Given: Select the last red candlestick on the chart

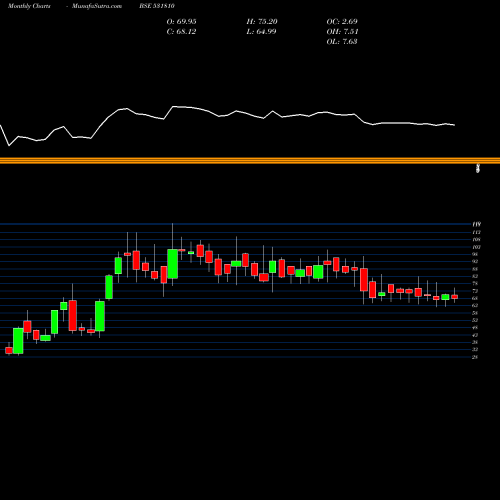Looking at the screenshot, I should [x=454, y=296].
